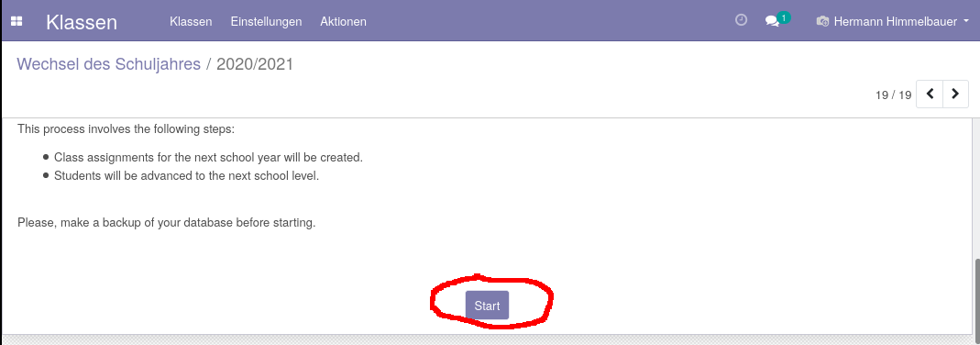Go to the previous record arrow
Viewport: 980px width, 345px height.
pyautogui.click(x=930, y=94)
